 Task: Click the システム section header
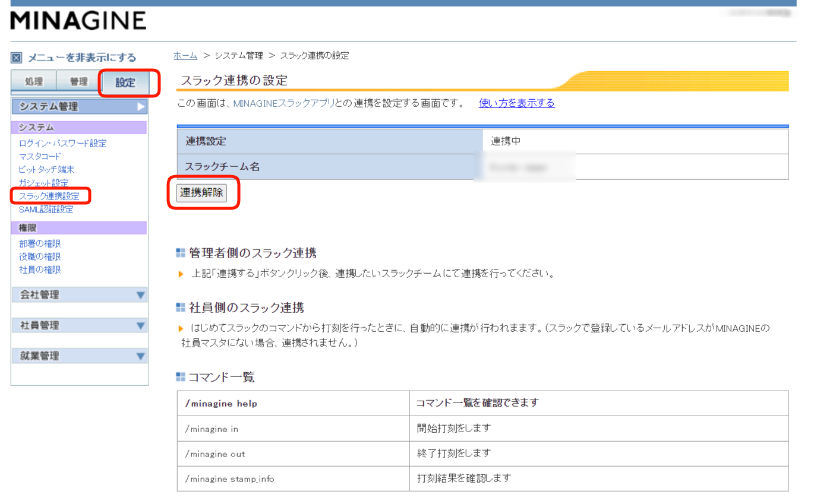[x=79, y=128]
